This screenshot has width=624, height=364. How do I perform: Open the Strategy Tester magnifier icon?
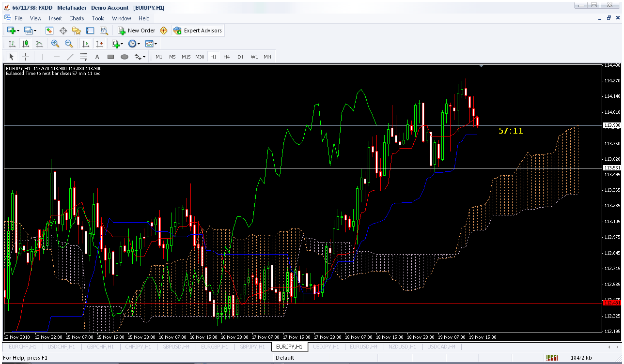104,30
